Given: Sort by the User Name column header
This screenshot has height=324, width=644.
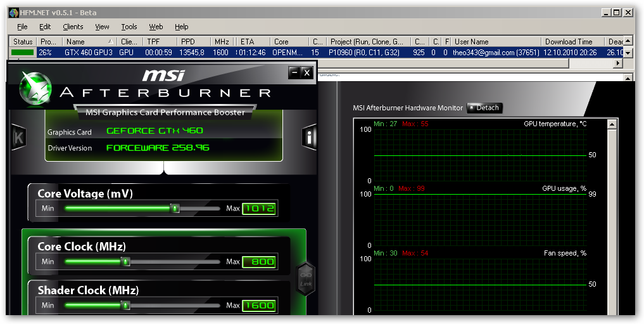Looking at the screenshot, I should (496, 41).
